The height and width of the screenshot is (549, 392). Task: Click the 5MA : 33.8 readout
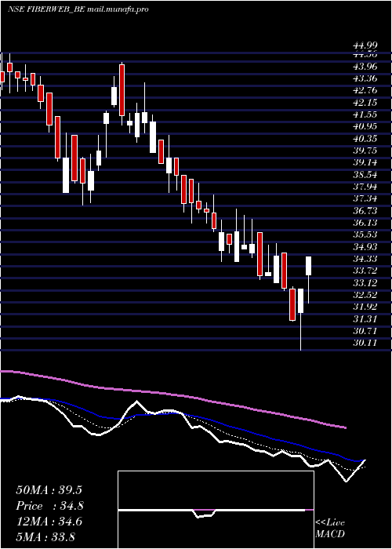click(45, 536)
